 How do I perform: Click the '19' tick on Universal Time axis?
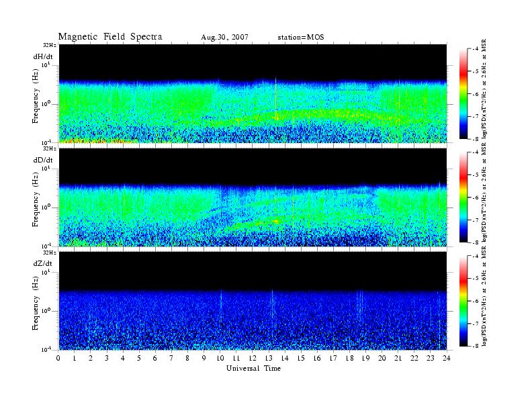(365, 358)
